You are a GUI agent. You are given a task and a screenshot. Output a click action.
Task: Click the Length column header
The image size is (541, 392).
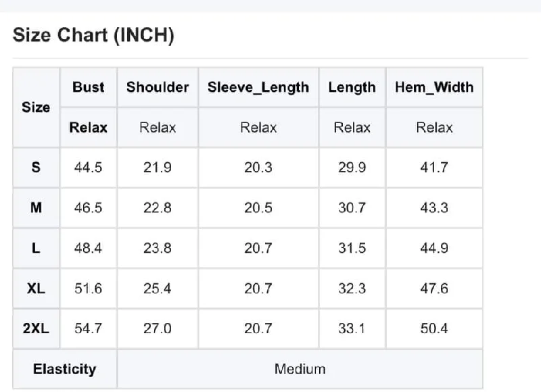(352, 88)
